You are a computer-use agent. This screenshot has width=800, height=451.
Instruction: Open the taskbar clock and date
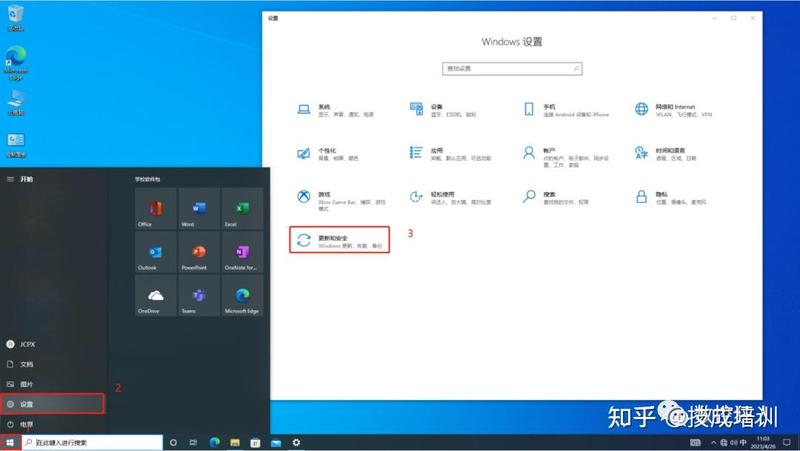tap(763, 442)
